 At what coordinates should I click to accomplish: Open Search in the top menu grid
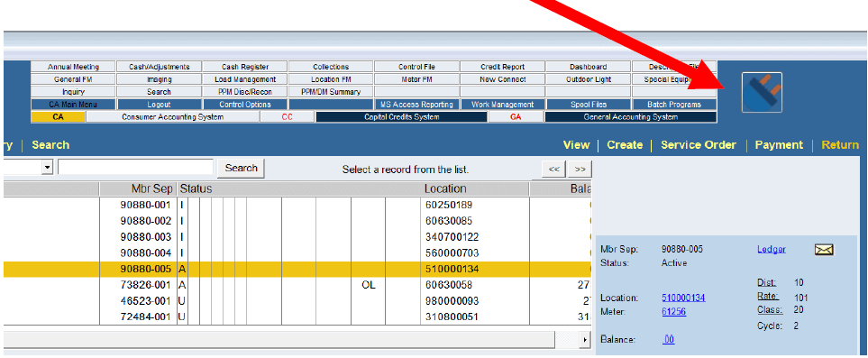(x=159, y=92)
